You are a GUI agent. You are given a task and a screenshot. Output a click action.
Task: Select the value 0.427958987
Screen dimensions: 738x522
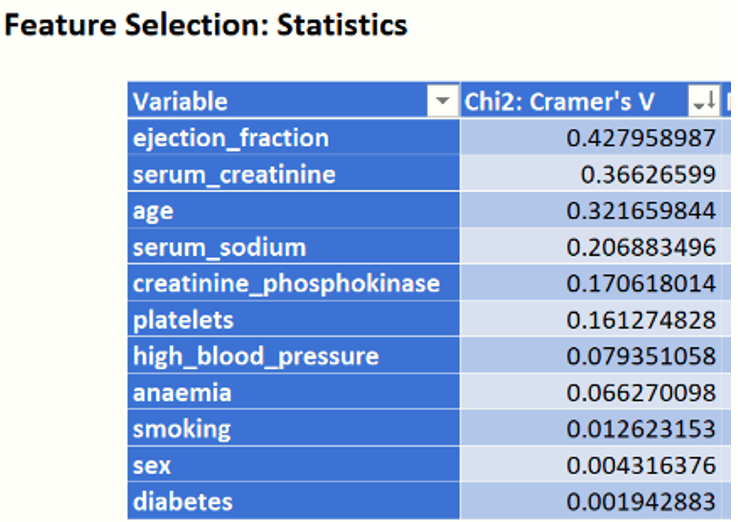pos(641,138)
